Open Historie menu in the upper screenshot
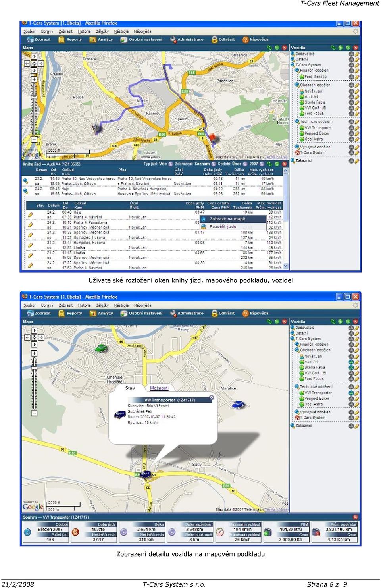 pos(84,31)
